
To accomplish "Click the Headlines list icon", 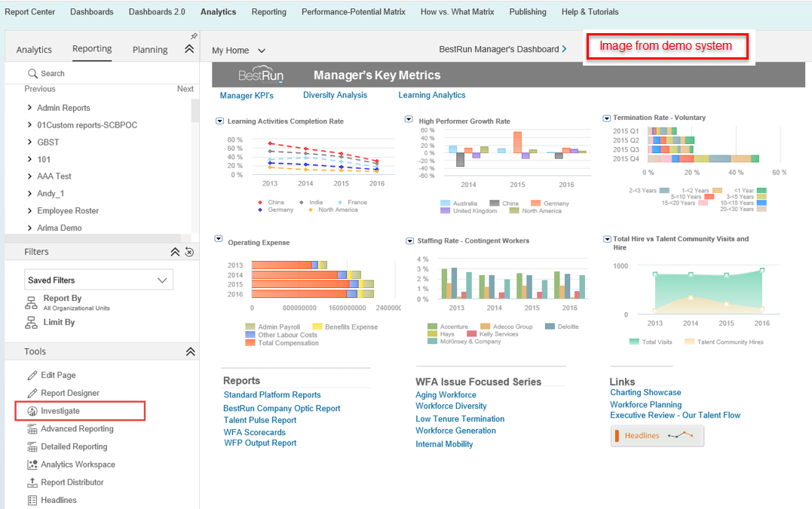I will [32, 500].
